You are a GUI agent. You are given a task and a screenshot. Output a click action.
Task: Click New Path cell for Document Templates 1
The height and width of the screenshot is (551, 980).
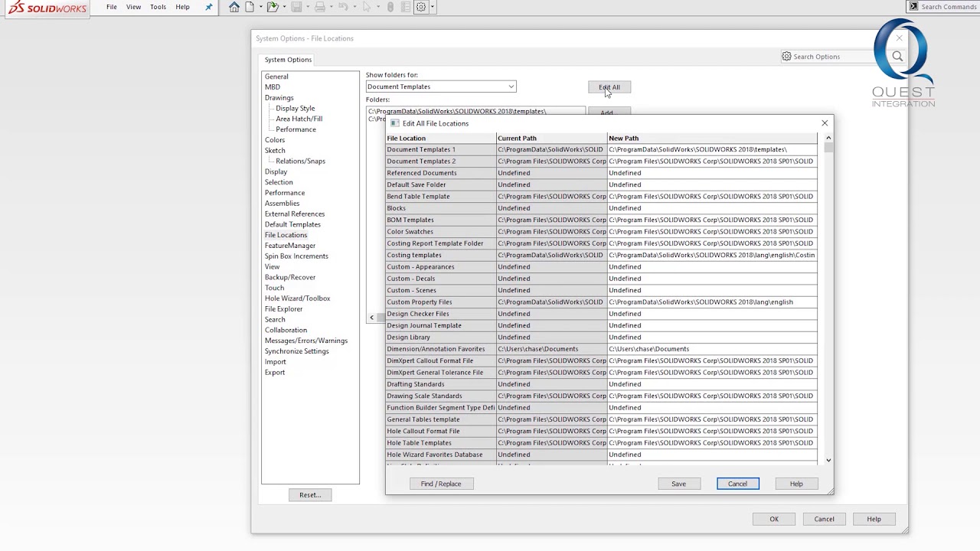(x=712, y=150)
